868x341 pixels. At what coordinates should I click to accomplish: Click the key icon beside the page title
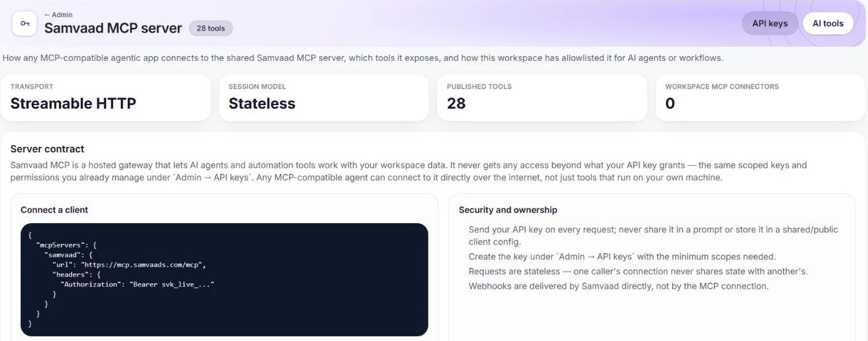coord(25,23)
